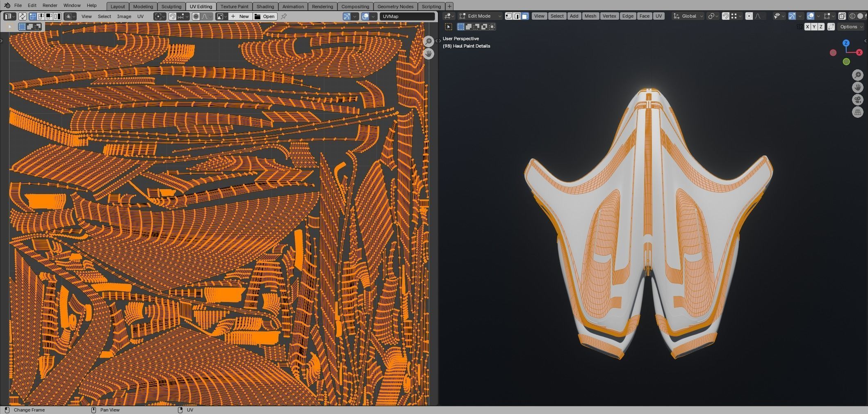The image size is (868, 414).
Task: Toggle proportional editing in UV editor
Action: (x=196, y=16)
